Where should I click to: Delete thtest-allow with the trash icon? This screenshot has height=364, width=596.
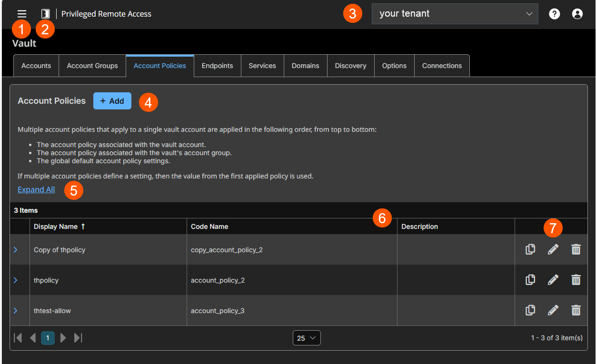pyautogui.click(x=576, y=310)
